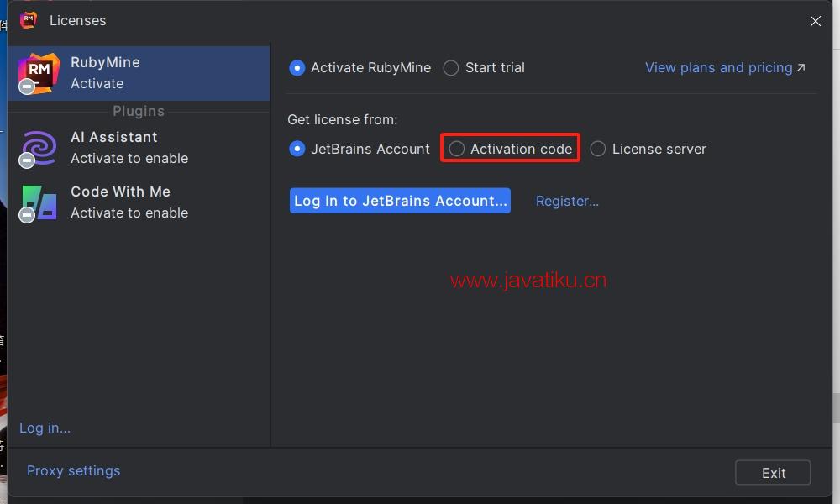
Task: Choose JetBrains Account license source
Action: click(297, 149)
